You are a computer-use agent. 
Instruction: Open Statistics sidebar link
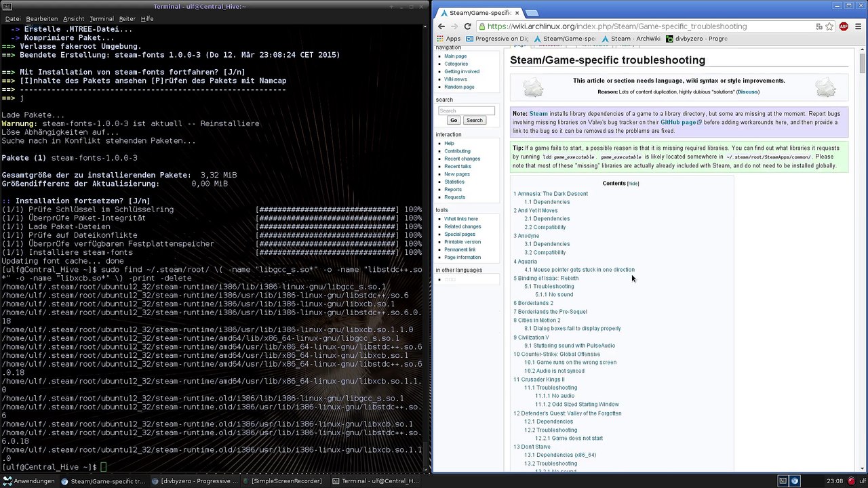click(454, 182)
